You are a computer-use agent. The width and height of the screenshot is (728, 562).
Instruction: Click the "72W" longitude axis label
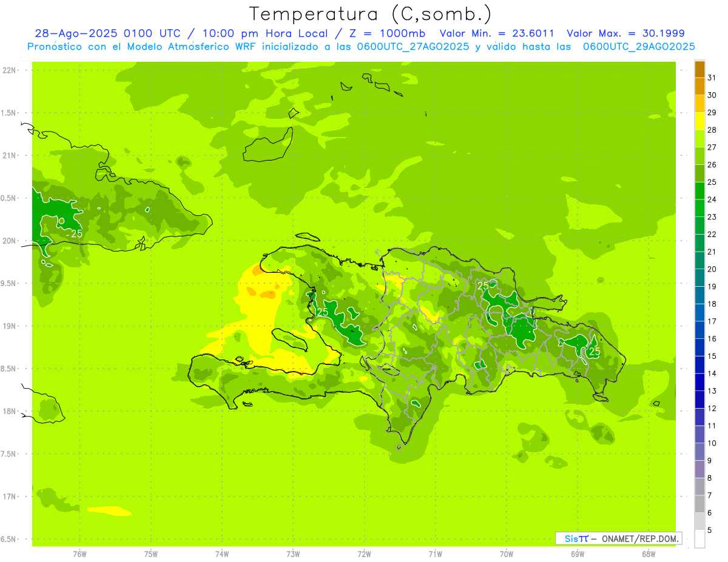click(x=364, y=554)
